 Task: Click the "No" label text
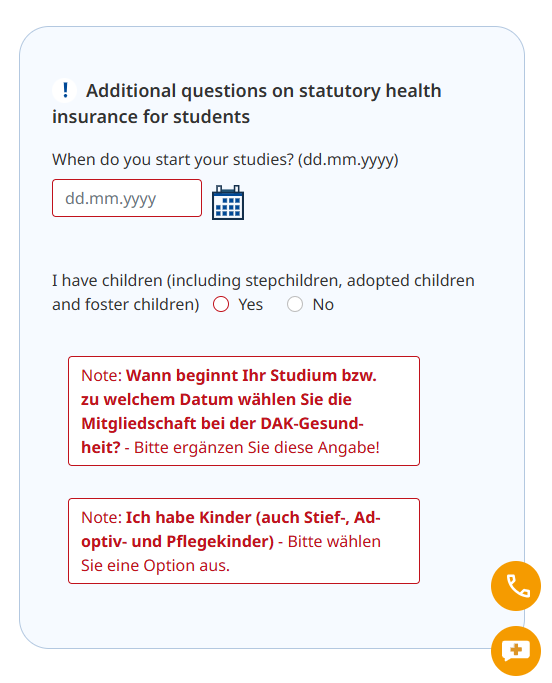pyautogui.click(x=323, y=304)
